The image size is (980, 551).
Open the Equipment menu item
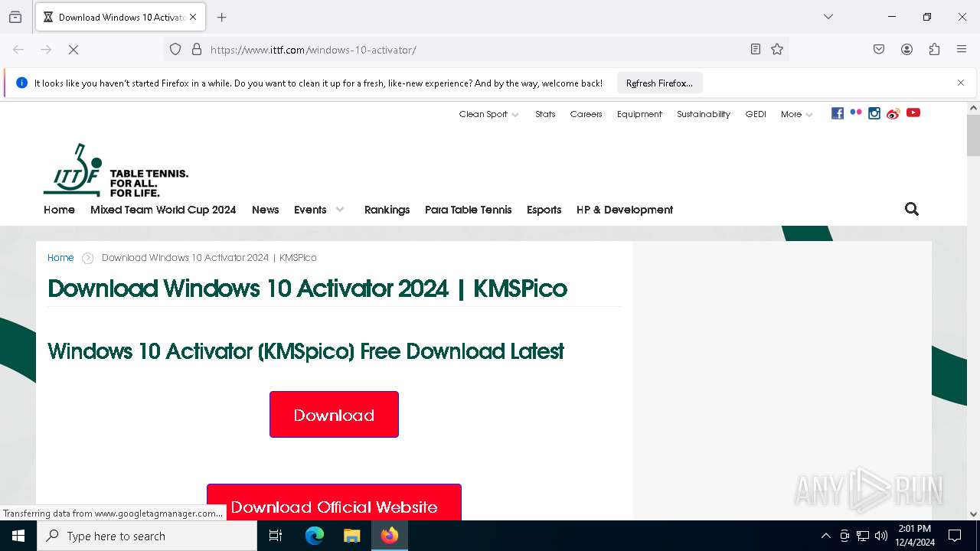point(639,114)
